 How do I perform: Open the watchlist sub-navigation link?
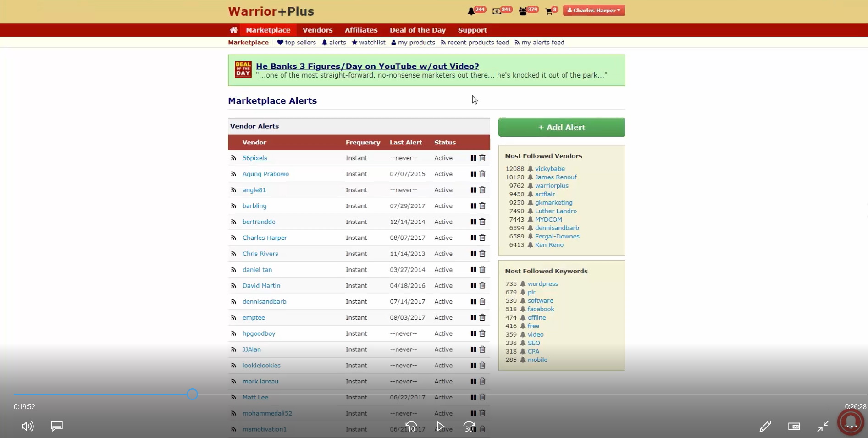[369, 42]
